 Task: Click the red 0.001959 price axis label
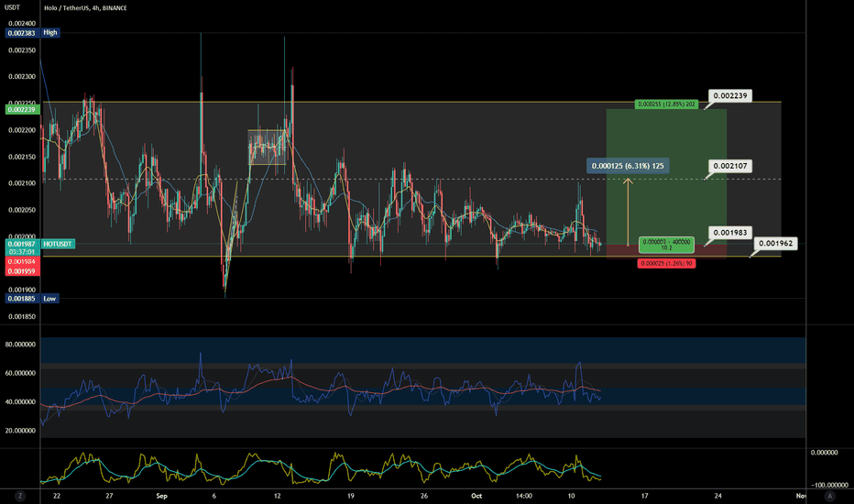[x=22, y=271]
